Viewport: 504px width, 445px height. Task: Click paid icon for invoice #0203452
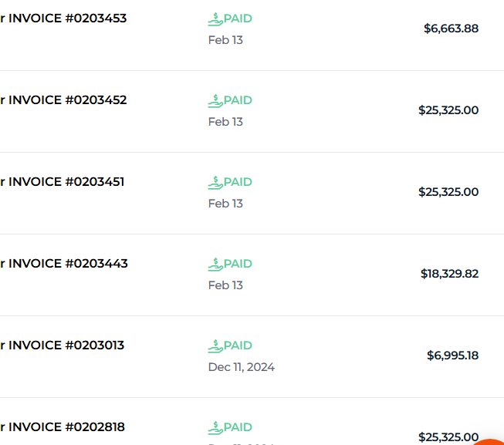(215, 100)
